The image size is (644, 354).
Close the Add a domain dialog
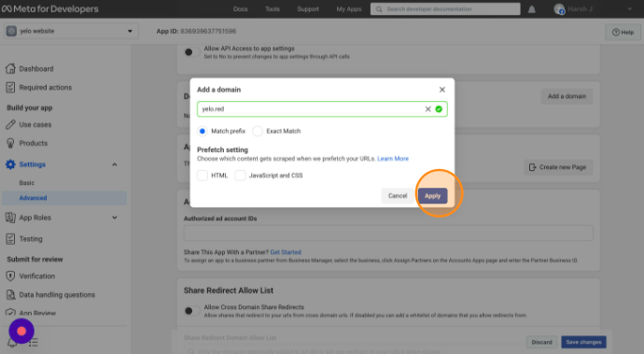441,90
